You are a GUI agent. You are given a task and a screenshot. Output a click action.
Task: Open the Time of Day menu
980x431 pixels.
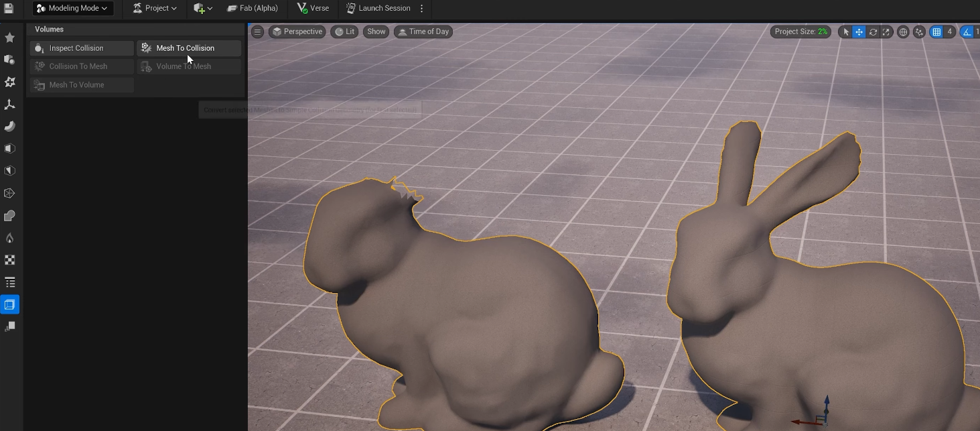[x=423, y=32]
